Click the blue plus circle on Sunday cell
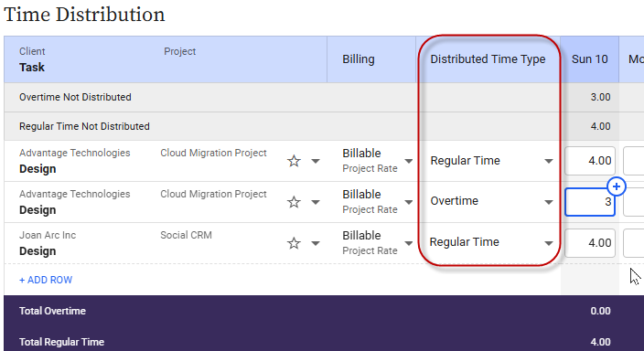Screen dimensions: 644x351 tap(616, 186)
